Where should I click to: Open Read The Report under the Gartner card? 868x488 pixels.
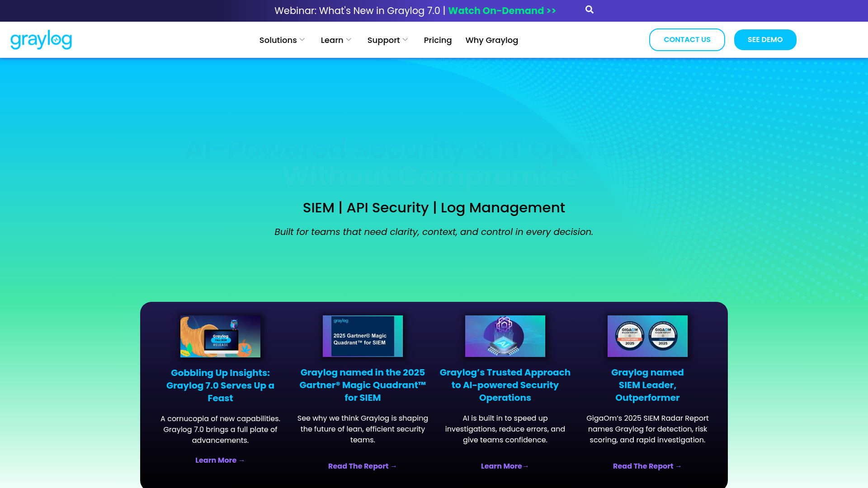(x=362, y=466)
